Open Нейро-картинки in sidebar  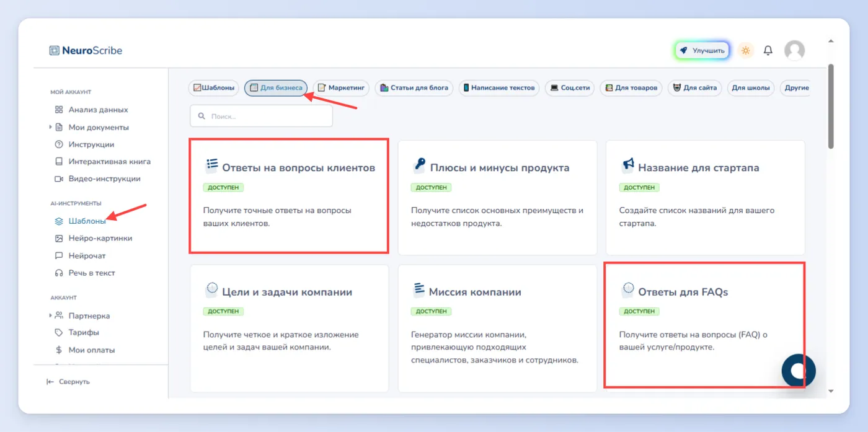coord(93,238)
